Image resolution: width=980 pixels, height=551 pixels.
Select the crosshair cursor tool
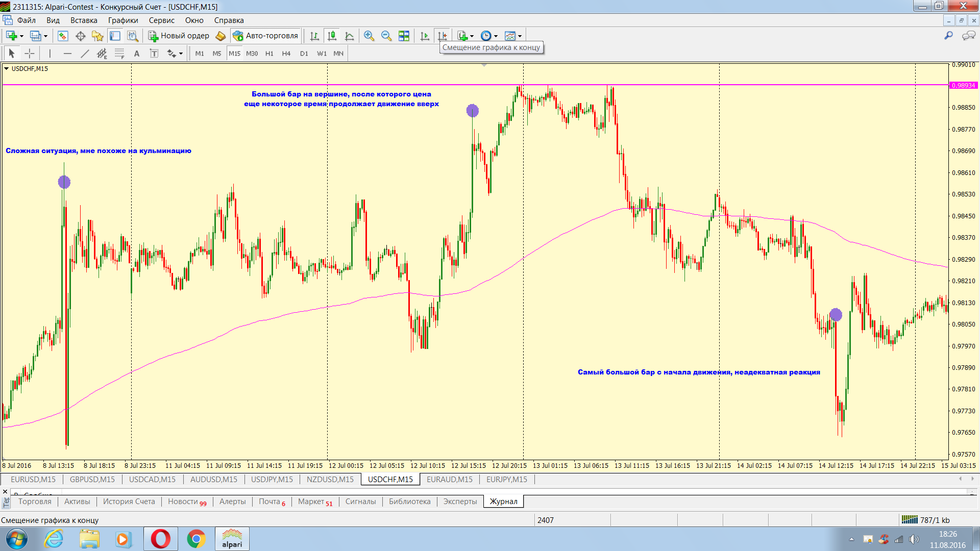(30, 54)
